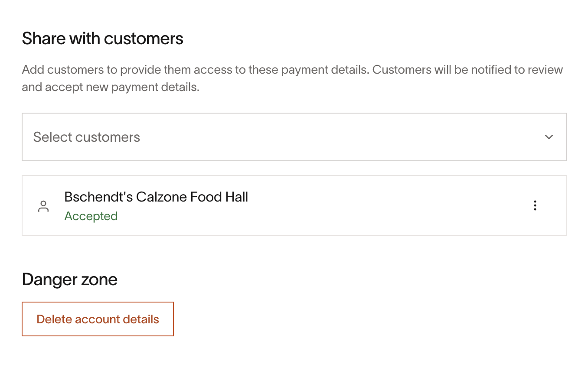Click the 'and accept new payment details' text line

(x=111, y=87)
